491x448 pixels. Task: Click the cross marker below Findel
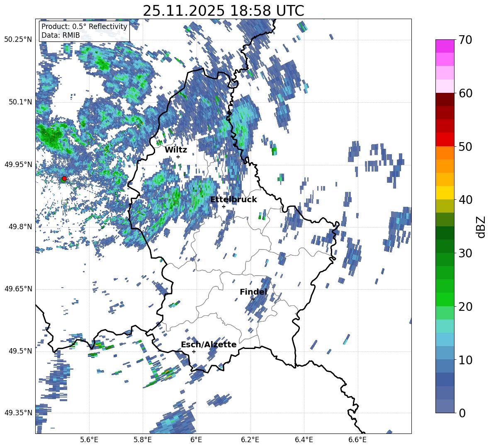point(253,299)
